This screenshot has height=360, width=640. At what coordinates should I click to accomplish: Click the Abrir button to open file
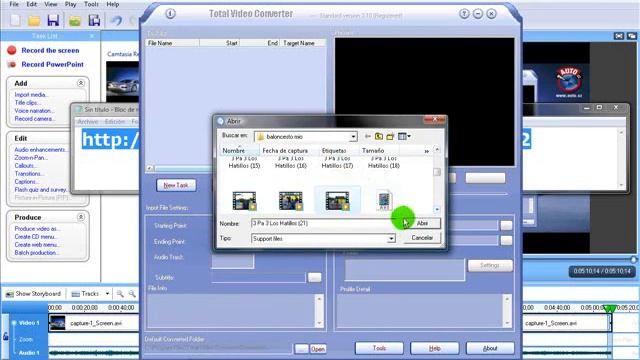click(x=422, y=223)
